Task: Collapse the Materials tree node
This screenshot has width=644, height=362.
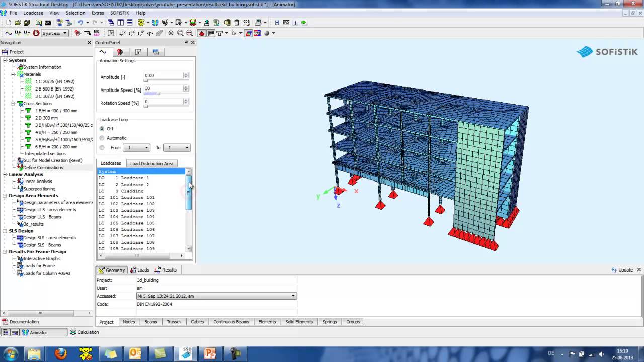Action: [14, 74]
